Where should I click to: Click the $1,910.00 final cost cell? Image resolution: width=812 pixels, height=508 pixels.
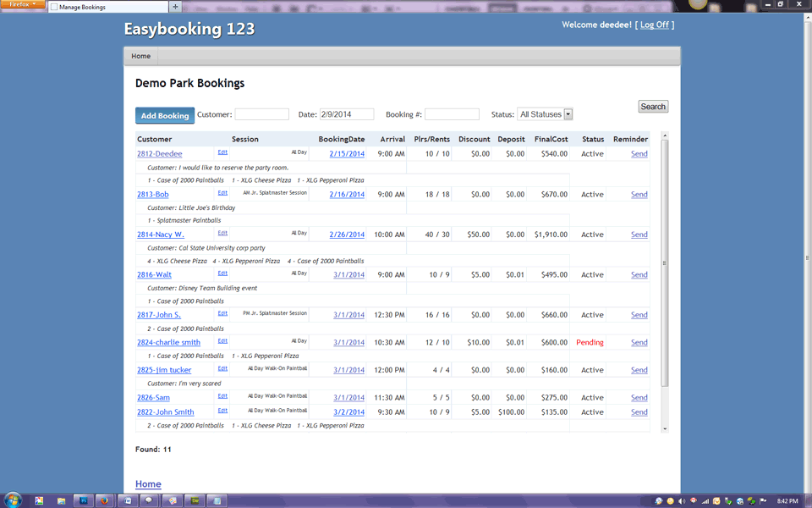[x=551, y=235]
